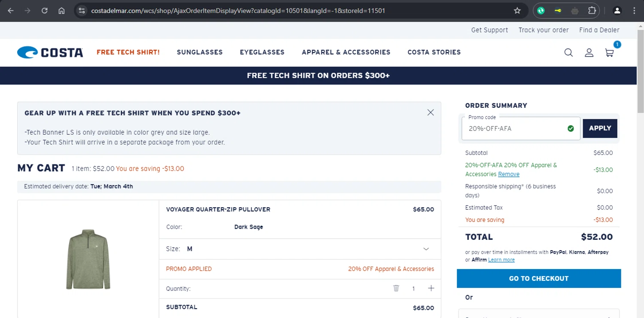
Task: Click the TOTAL $52.00 amount
Action: (x=597, y=237)
